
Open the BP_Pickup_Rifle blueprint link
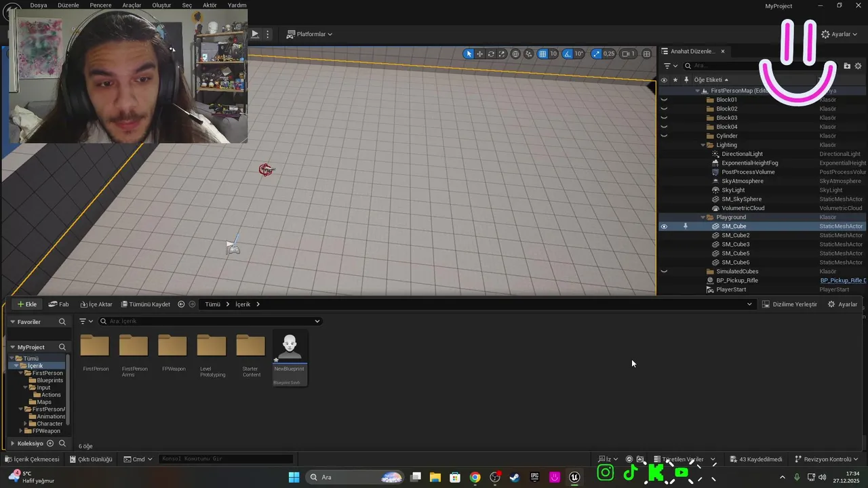(x=843, y=281)
